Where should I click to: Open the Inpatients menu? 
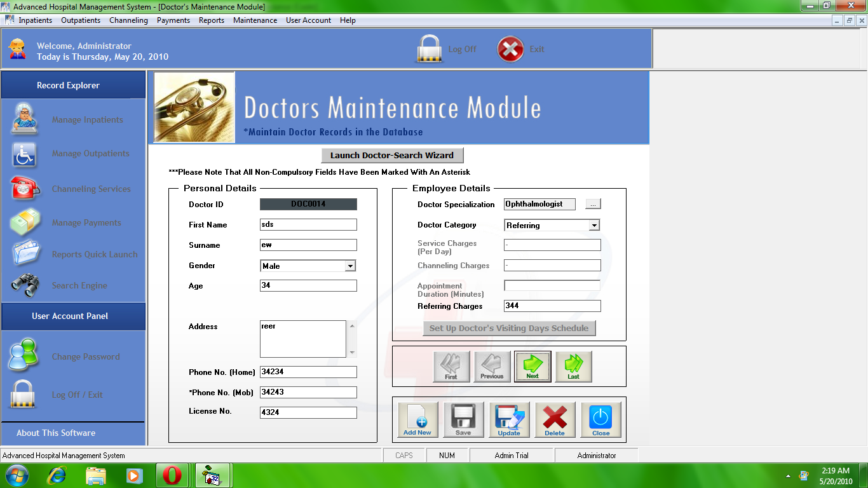click(36, 20)
